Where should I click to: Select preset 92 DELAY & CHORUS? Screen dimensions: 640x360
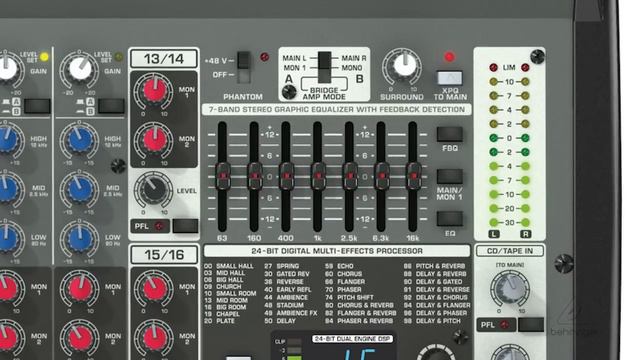436,297
